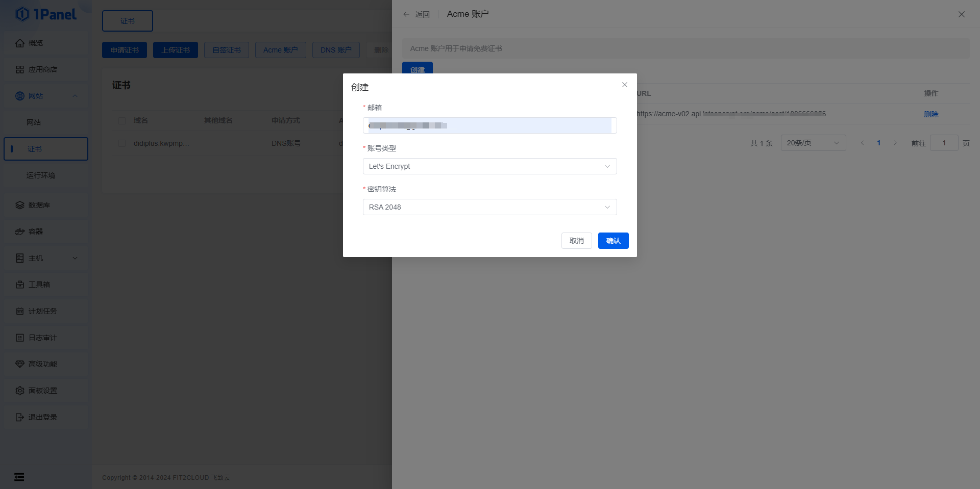Click the Acme 账户 button
The height and width of the screenshot is (489, 980).
pos(281,50)
